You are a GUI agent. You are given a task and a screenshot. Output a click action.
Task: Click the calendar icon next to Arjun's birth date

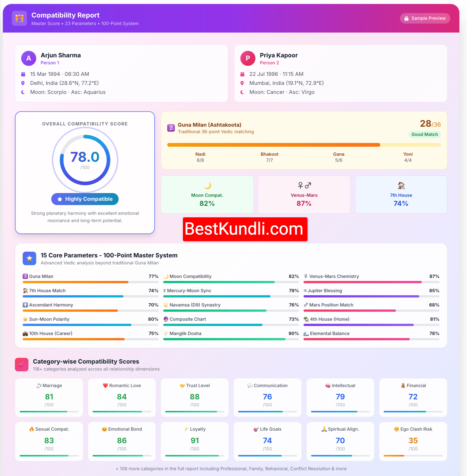point(23,74)
